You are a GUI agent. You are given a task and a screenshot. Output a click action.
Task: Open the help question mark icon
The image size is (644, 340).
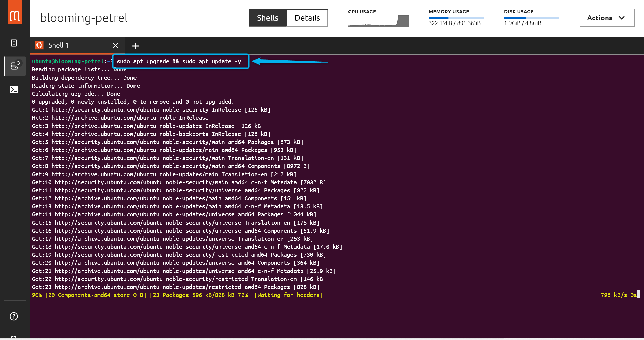coord(14,316)
